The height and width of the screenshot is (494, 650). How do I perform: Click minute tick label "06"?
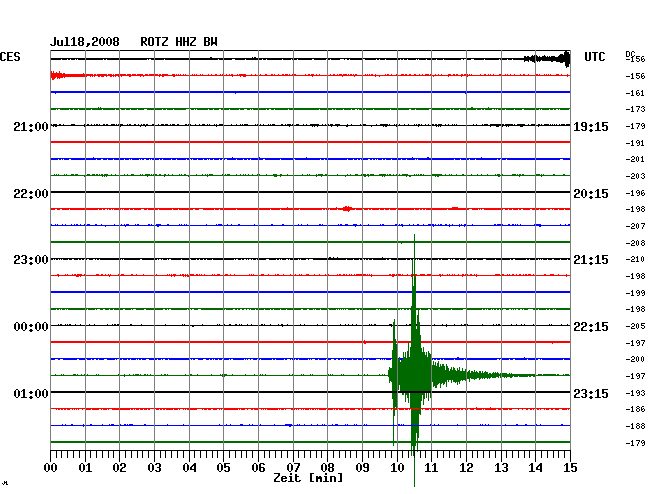[x=258, y=468]
